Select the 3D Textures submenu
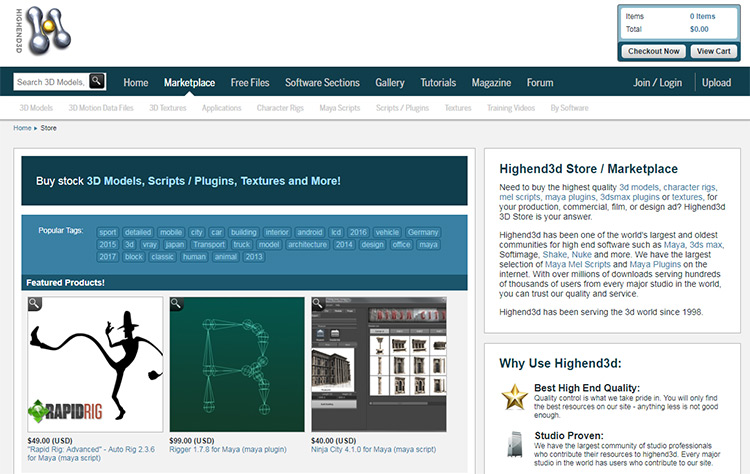750x474 pixels. coord(167,108)
